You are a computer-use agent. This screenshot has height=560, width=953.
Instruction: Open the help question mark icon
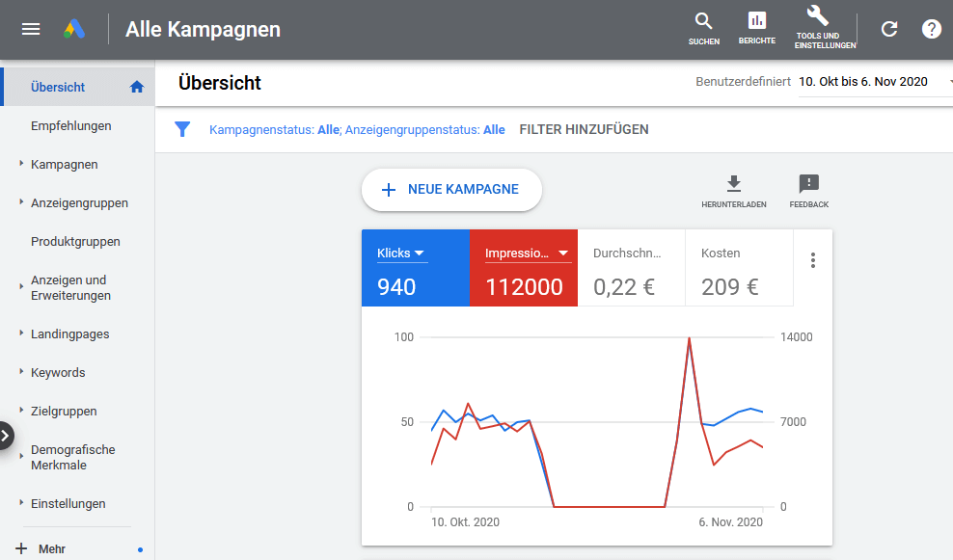[931, 29]
